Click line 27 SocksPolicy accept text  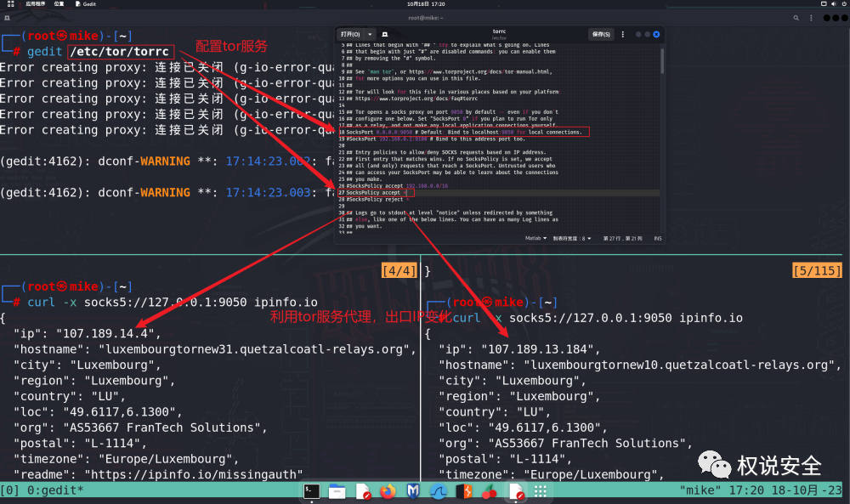click(376, 192)
